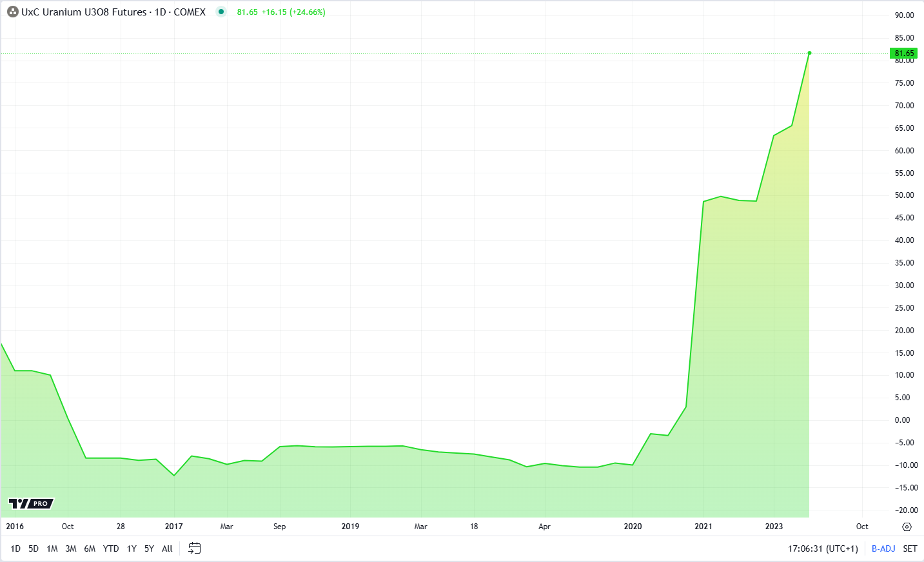This screenshot has height=562, width=924.
Task: Click the +16.15 (+24.66%) change value
Action: click(x=293, y=12)
